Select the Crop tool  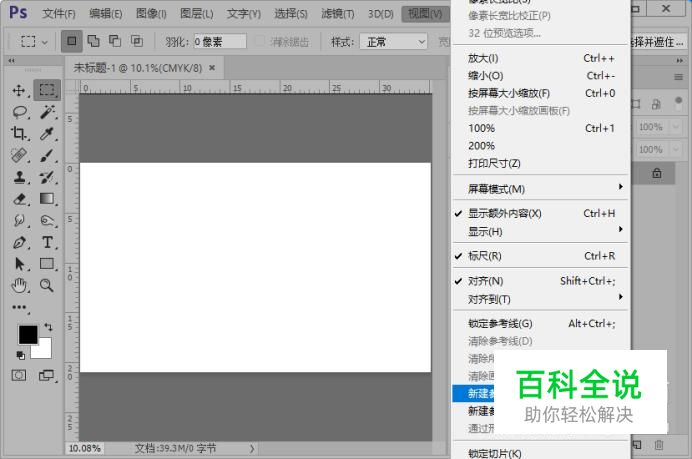click(x=19, y=133)
